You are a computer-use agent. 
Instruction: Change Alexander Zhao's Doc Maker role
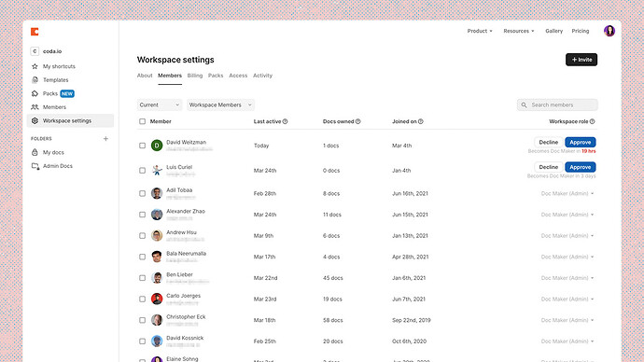click(x=567, y=215)
